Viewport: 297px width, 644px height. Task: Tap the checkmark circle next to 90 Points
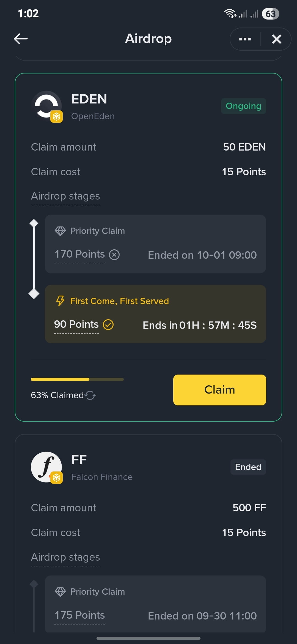(x=108, y=325)
